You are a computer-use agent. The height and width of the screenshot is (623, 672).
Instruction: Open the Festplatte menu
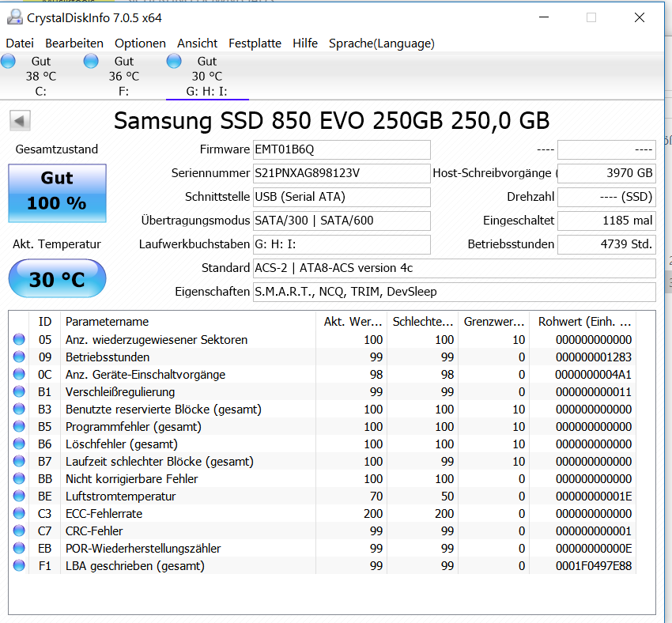[255, 43]
